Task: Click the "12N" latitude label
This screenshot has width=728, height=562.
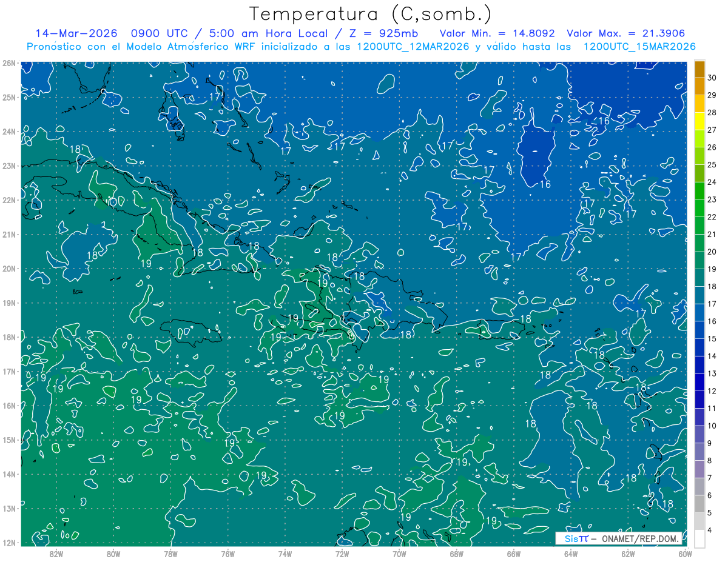Action: point(8,543)
